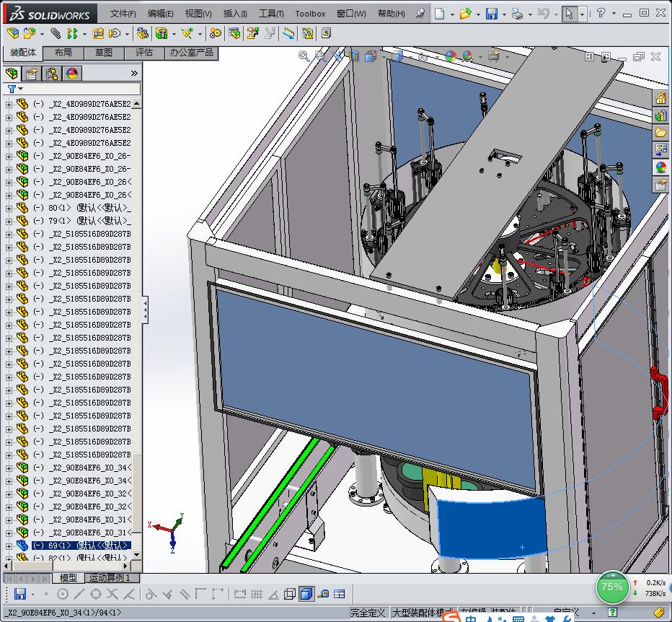Open SolidWorks Resources home icon in task pane
672x622 pixels.
click(x=661, y=99)
